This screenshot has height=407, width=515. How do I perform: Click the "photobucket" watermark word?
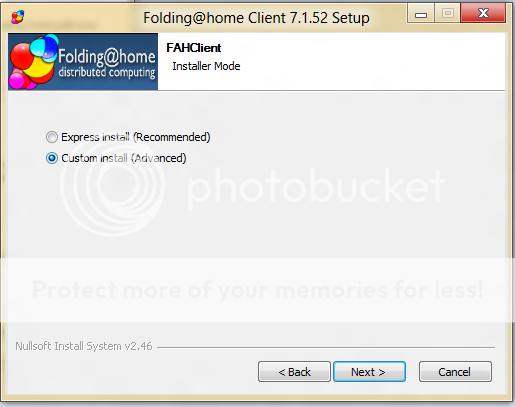tap(316, 187)
